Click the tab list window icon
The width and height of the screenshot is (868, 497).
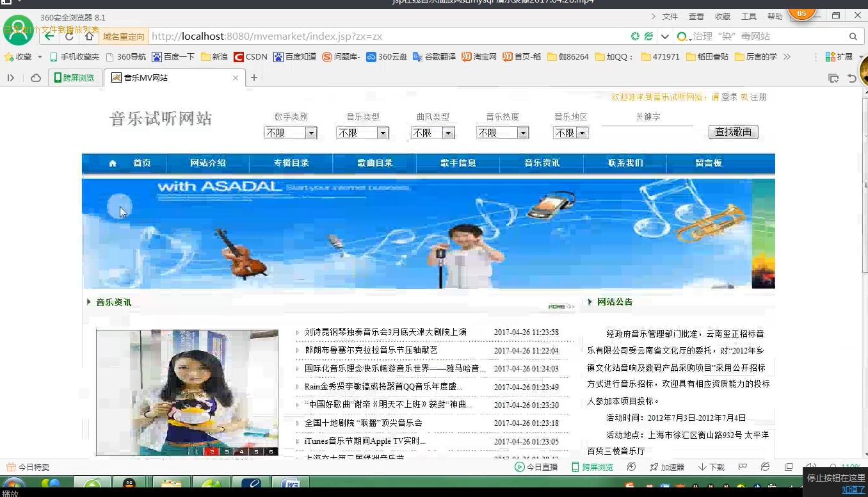(x=833, y=78)
